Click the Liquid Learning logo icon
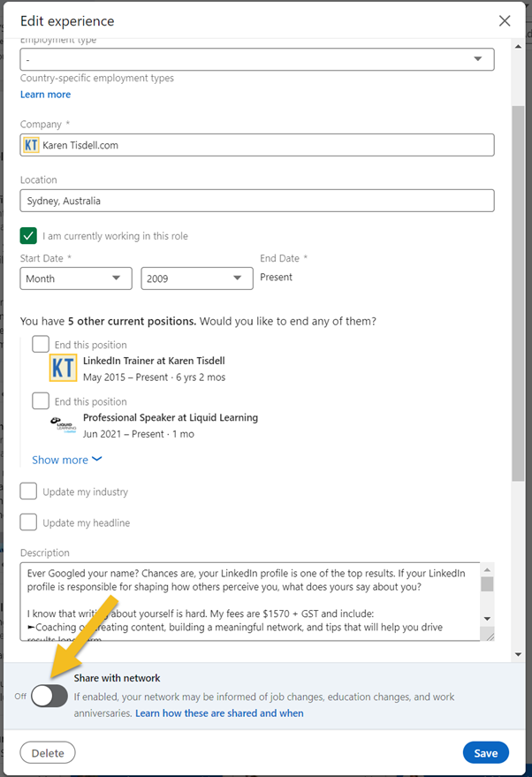 coord(64,425)
